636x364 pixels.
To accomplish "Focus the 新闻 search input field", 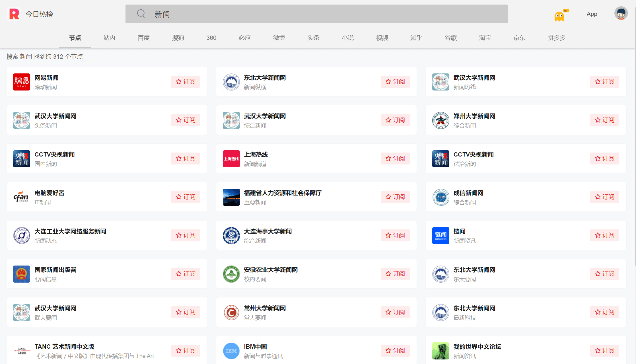I will click(316, 14).
